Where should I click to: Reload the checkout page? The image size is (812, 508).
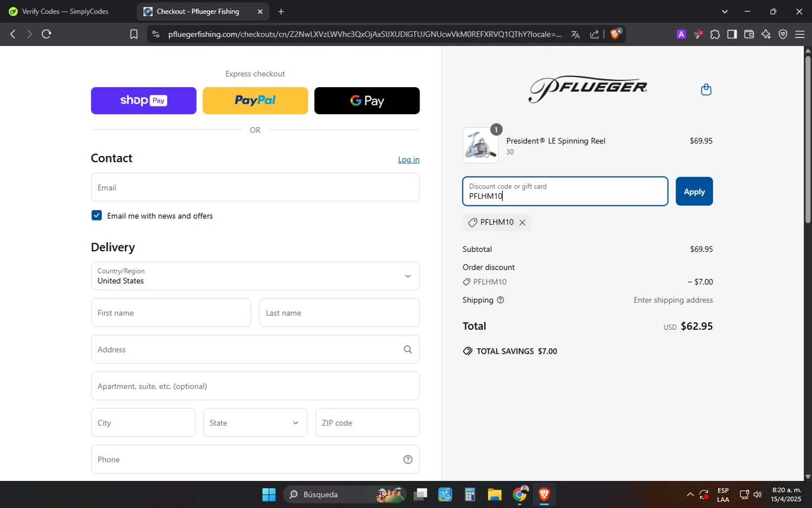pos(47,34)
